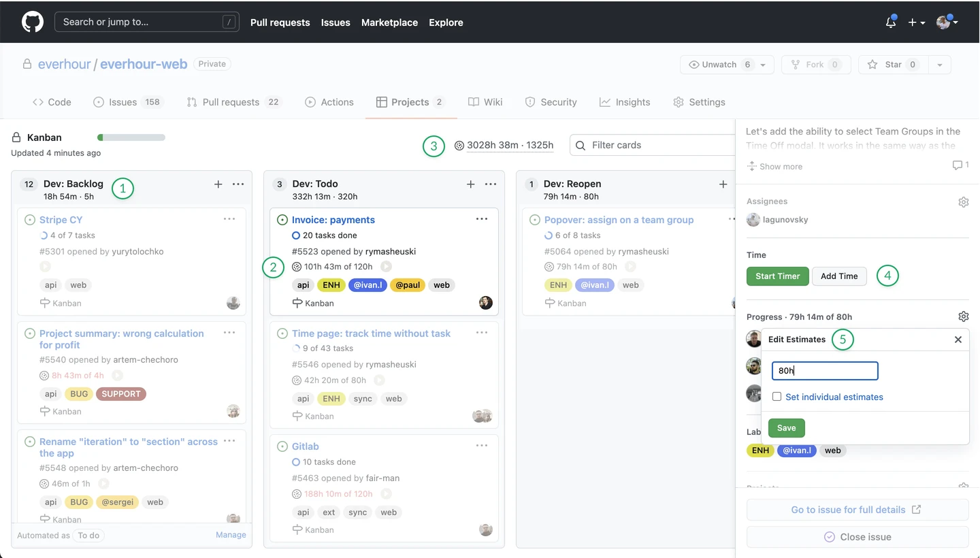Open the notifications bell
980x558 pixels.
pyautogui.click(x=891, y=22)
